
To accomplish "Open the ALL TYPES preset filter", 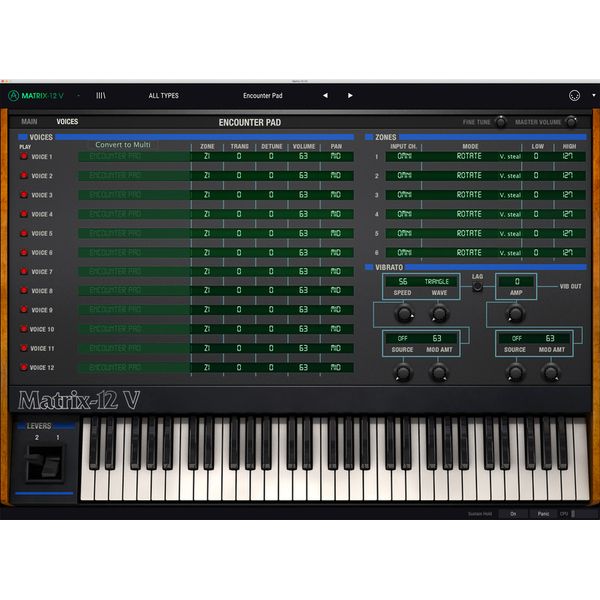I will point(163,96).
